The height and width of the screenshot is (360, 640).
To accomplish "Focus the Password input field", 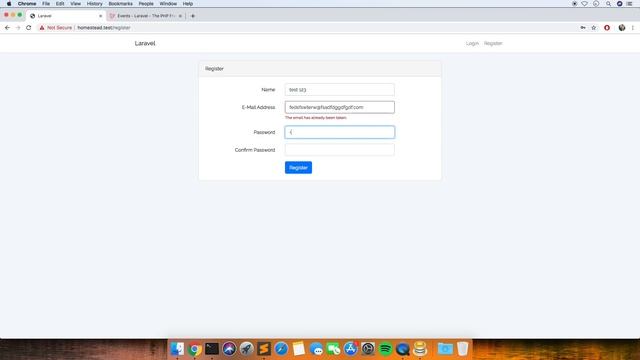I will click(340, 132).
